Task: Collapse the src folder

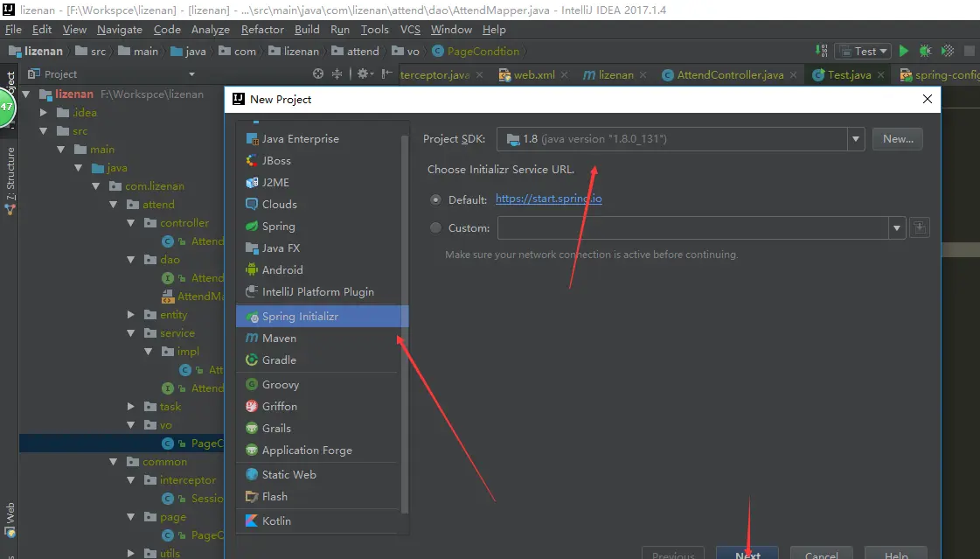Action: pos(43,130)
